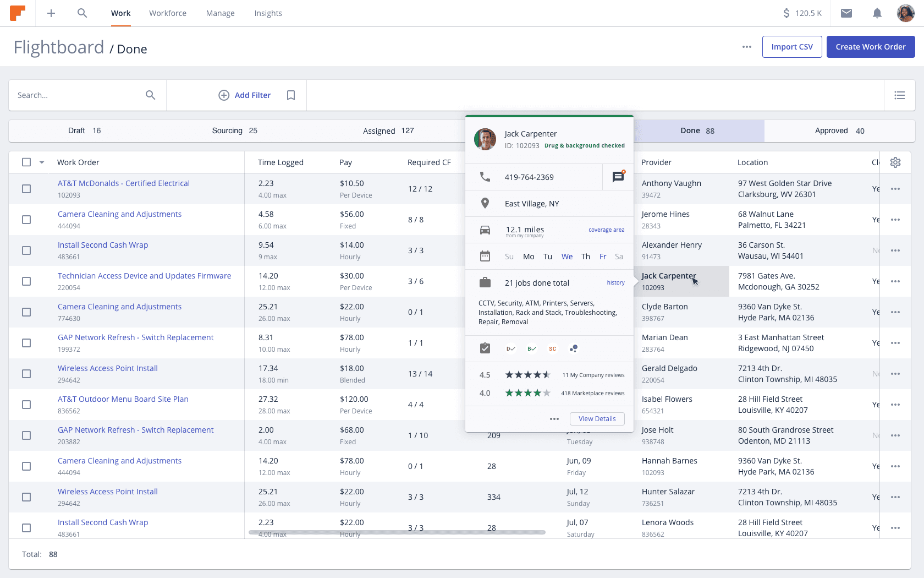Open the jobs history link
The image size is (924, 578).
click(x=615, y=283)
